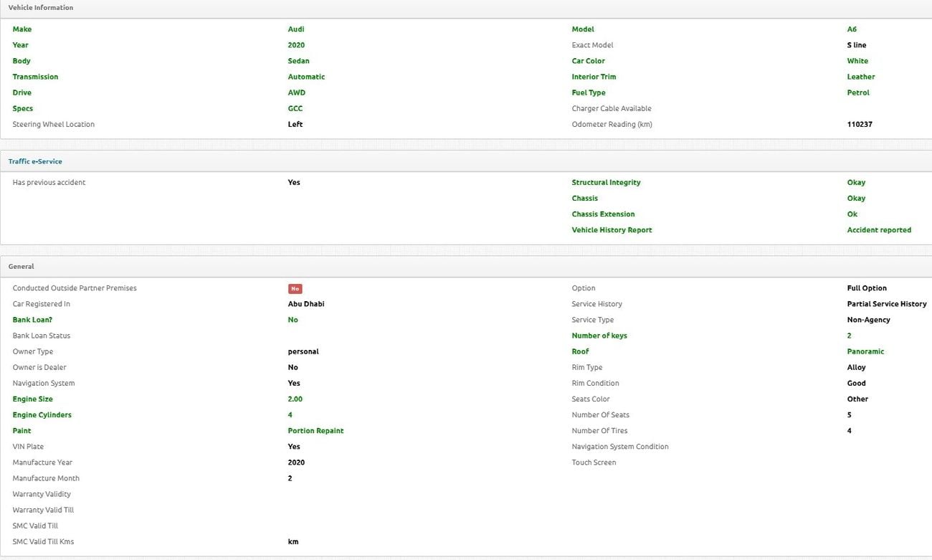This screenshot has height=560, width=932.
Task: Select the GCC specs value
Action: coord(295,108)
